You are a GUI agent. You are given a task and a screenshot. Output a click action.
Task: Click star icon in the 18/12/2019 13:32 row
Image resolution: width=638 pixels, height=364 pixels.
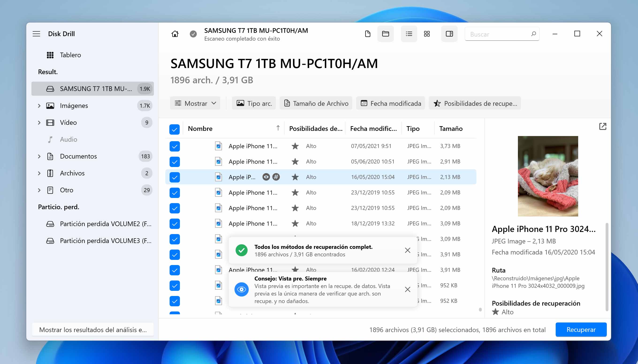295,224
